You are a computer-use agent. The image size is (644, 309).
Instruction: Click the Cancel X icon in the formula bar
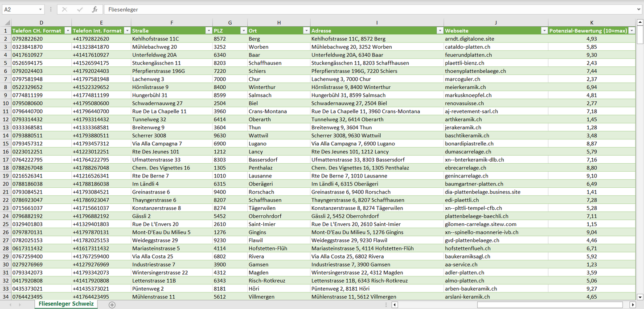tap(65, 9)
